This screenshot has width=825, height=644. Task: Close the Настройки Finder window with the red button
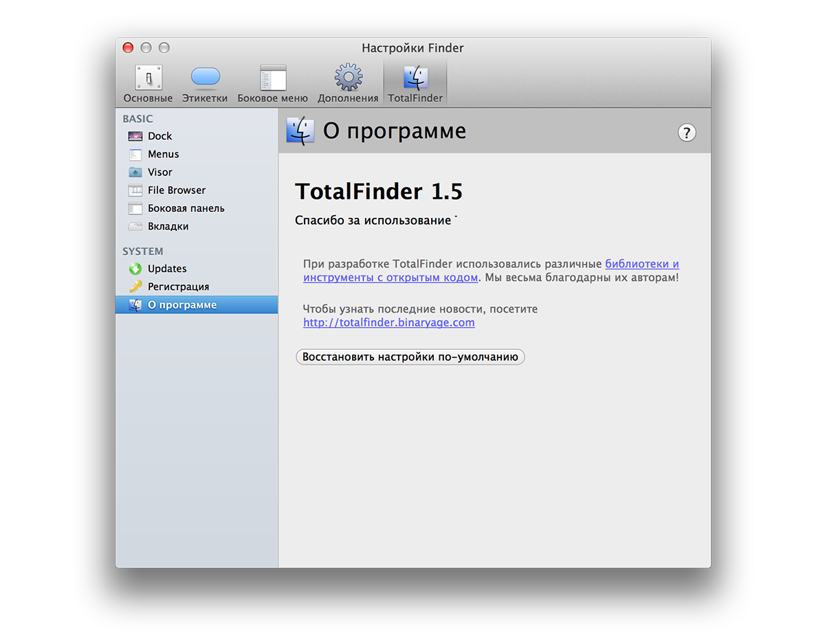[128, 47]
